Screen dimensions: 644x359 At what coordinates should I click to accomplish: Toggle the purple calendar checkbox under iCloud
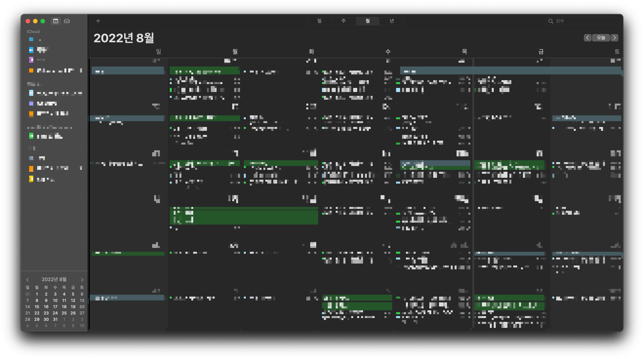coord(31,60)
